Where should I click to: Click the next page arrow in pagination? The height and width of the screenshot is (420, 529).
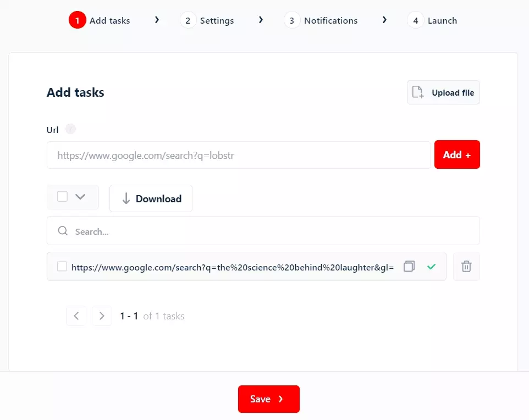tap(102, 316)
